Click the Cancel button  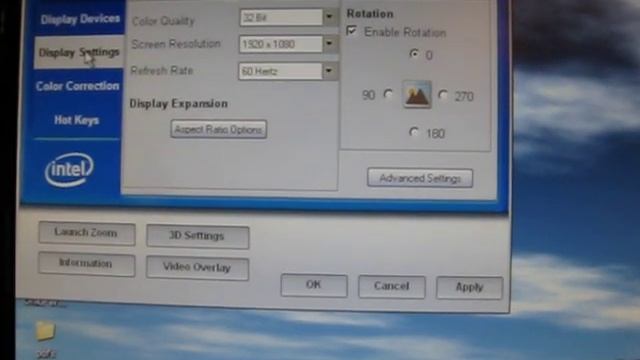[x=392, y=286]
